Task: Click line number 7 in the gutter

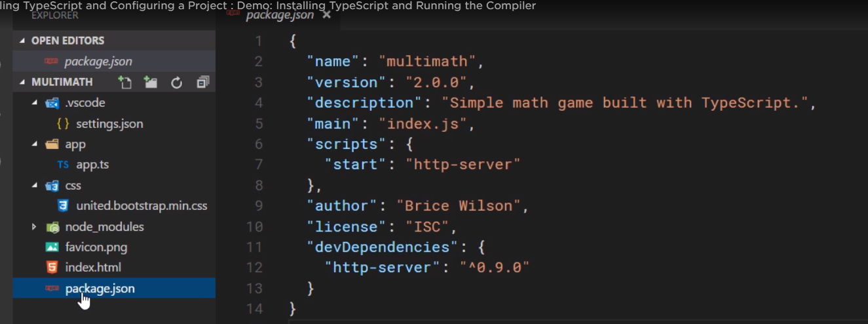Action: pos(258,165)
